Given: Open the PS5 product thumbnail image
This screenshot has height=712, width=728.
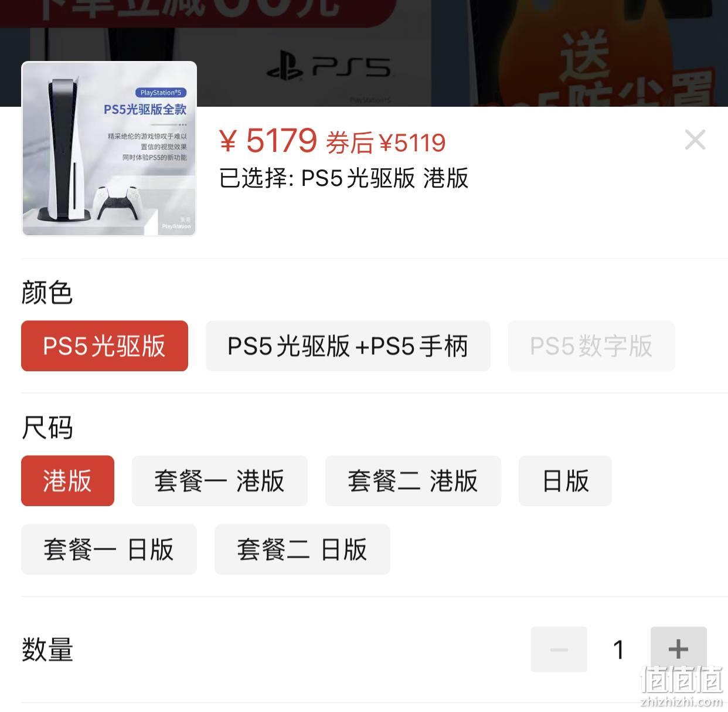Looking at the screenshot, I should [x=109, y=148].
